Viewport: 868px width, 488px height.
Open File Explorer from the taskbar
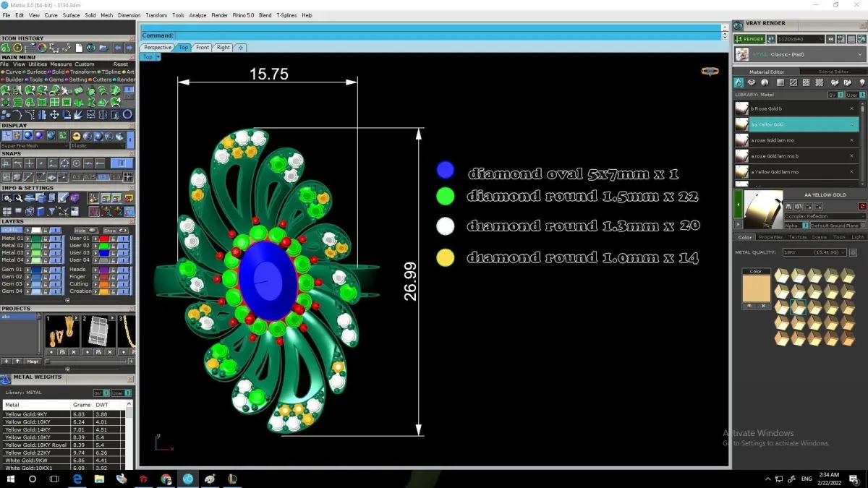(x=99, y=479)
